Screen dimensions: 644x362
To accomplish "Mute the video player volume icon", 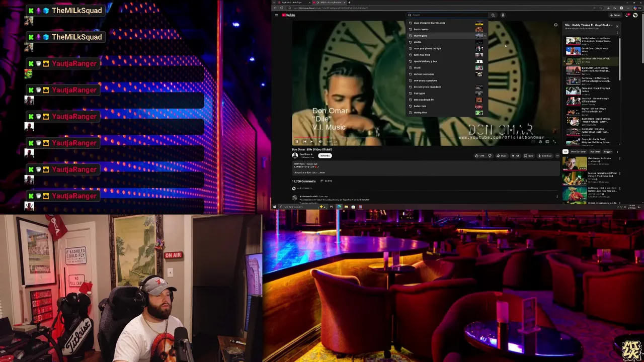I will point(320,141).
